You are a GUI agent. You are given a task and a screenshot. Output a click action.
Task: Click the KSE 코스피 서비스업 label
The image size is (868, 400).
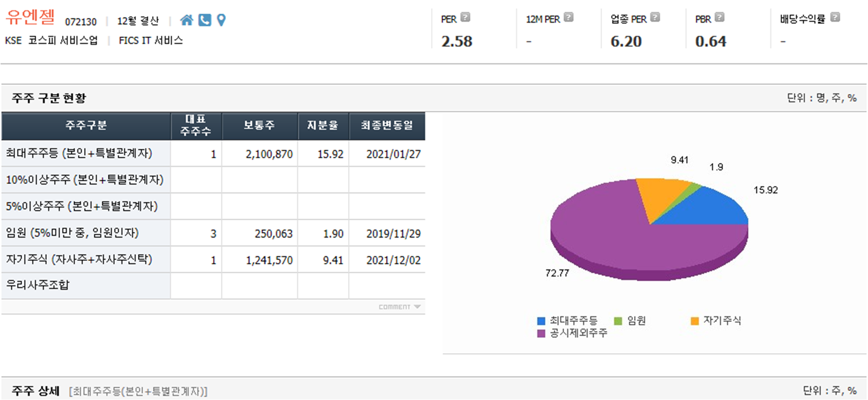51,41
